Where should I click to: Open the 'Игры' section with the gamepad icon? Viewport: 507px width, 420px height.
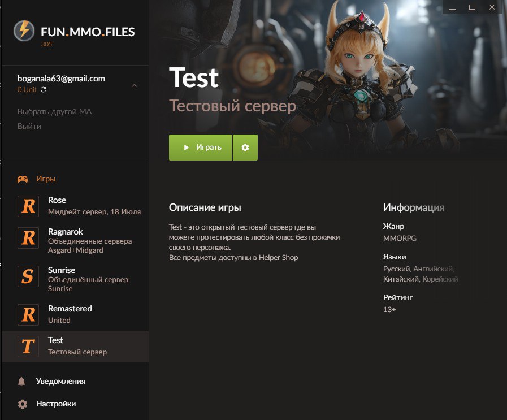(23, 179)
